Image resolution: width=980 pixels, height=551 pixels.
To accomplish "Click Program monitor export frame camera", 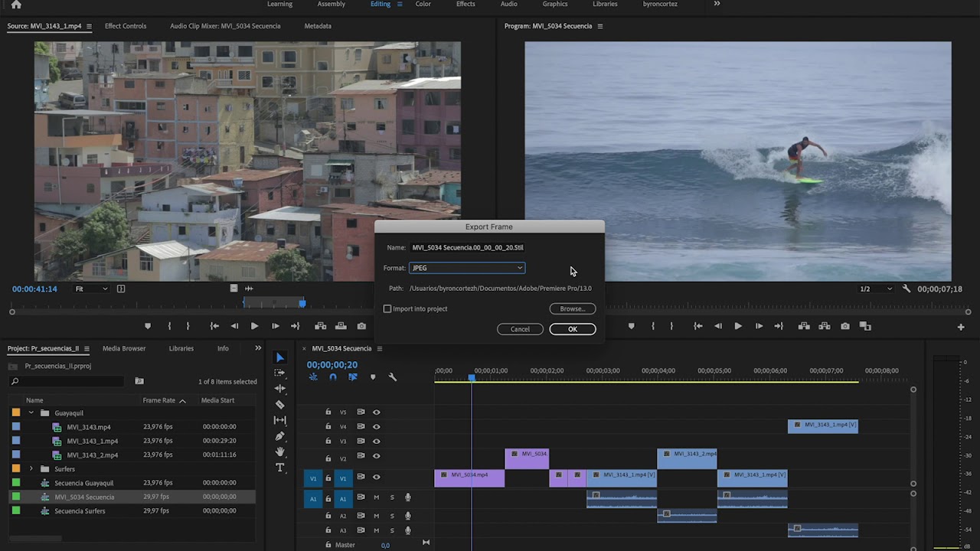I will (x=845, y=326).
